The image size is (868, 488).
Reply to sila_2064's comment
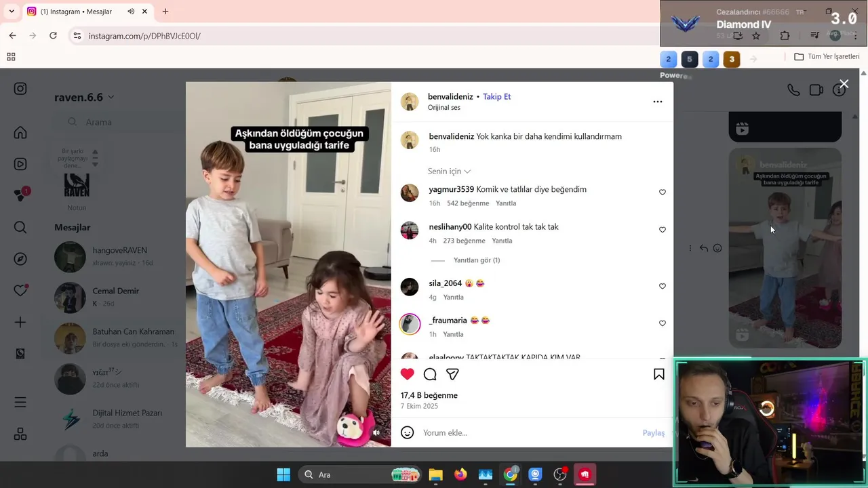pos(454,297)
